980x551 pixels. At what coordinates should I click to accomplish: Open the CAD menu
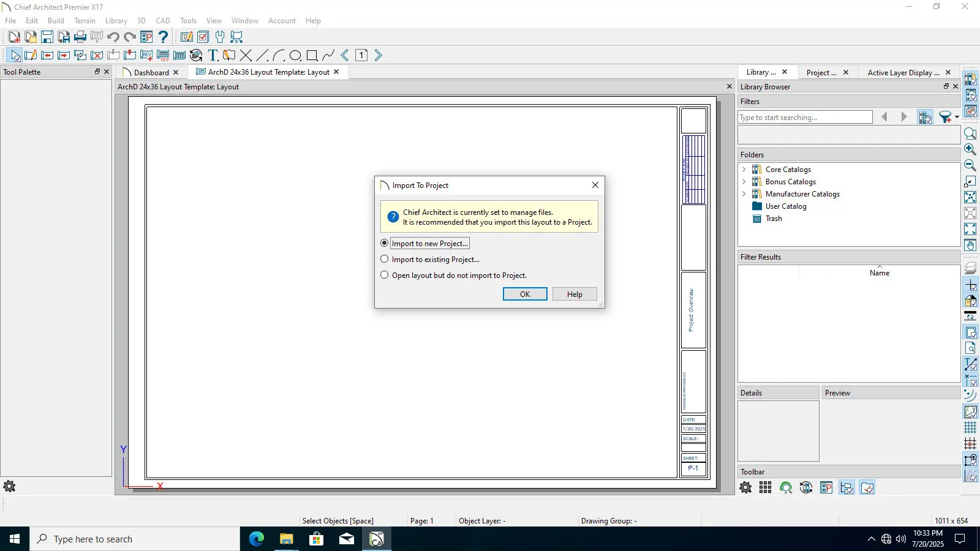pyautogui.click(x=163, y=21)
